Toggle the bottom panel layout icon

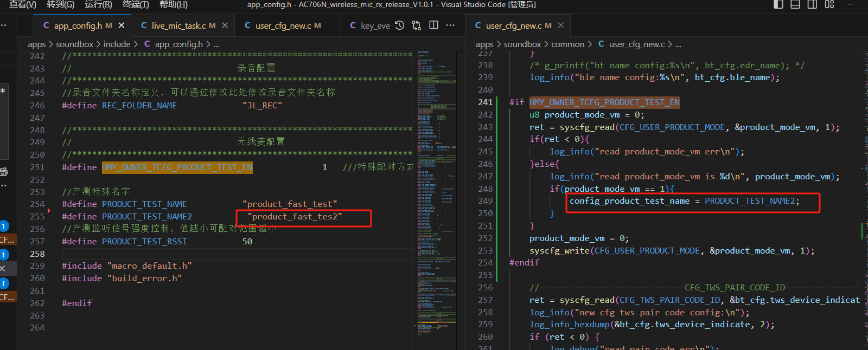pos(795,4)
